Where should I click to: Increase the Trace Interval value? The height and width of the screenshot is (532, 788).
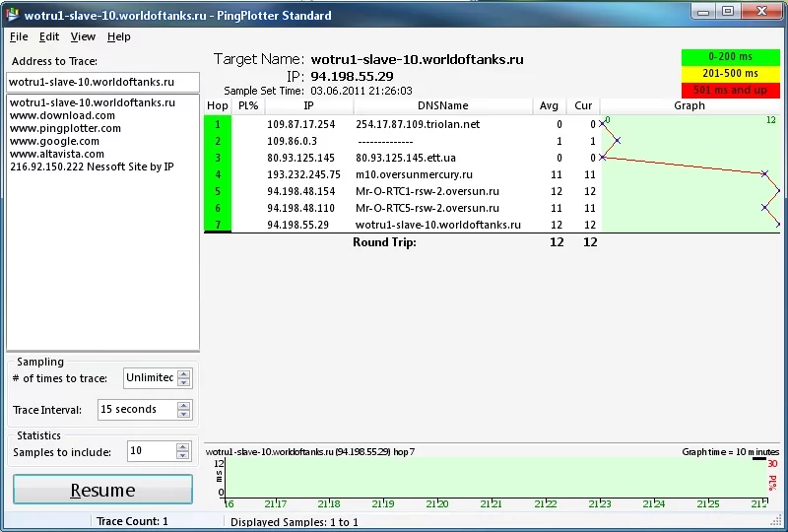(x=184, y=405)
